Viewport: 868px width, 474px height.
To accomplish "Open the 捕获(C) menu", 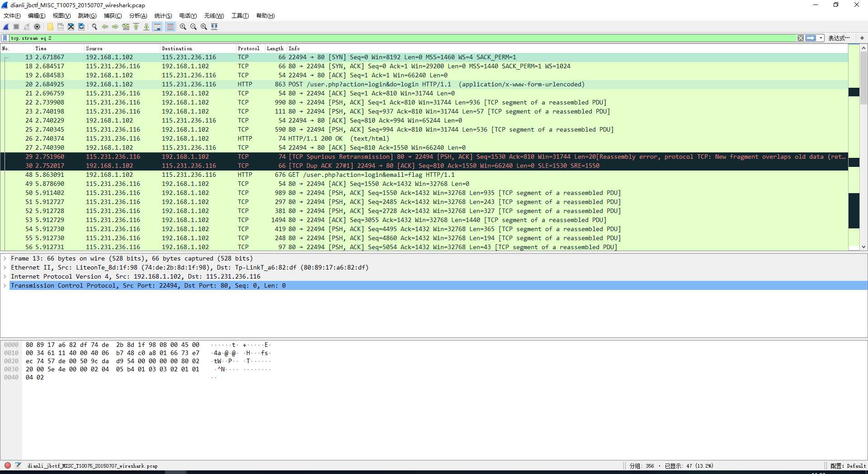I will [x=113, y=16].
